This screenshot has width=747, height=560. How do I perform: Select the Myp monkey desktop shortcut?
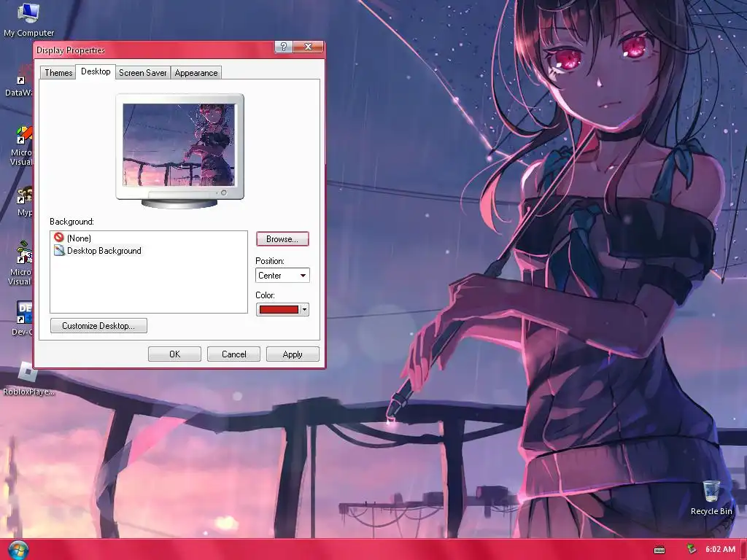point(25,195)
